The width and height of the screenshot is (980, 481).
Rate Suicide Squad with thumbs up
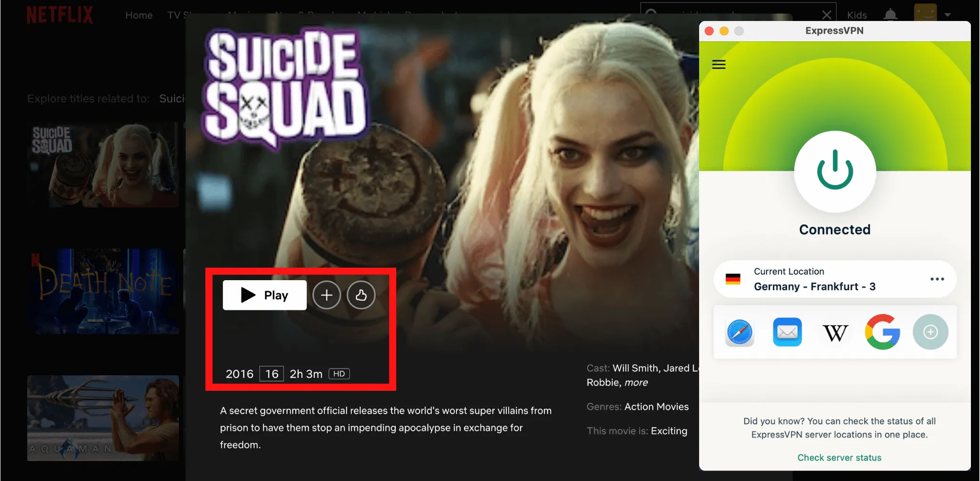pyautogui.click(x=361, y=295)
